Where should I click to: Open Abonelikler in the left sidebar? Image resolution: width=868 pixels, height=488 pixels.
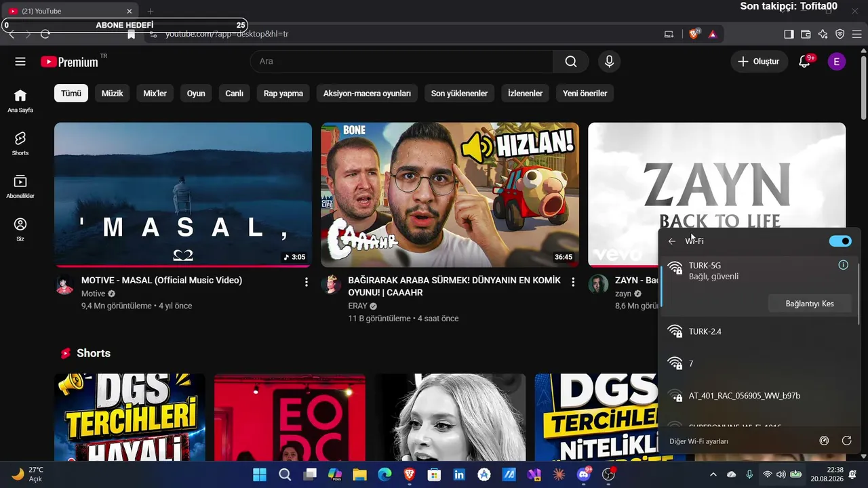coord(20,186)
